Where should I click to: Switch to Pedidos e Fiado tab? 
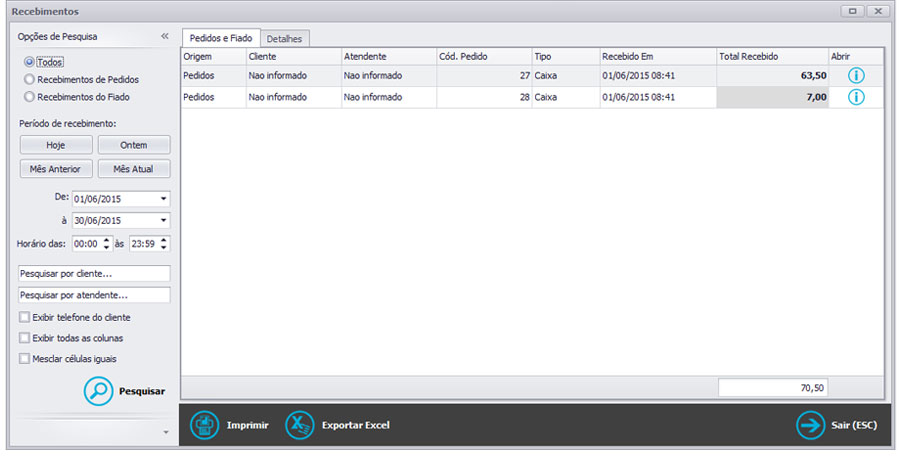220,37
